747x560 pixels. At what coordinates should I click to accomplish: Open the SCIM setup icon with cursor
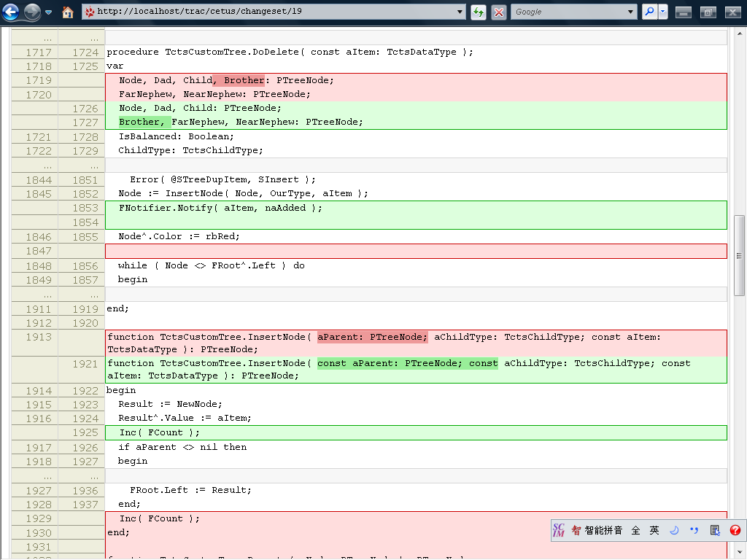[715, 531]
